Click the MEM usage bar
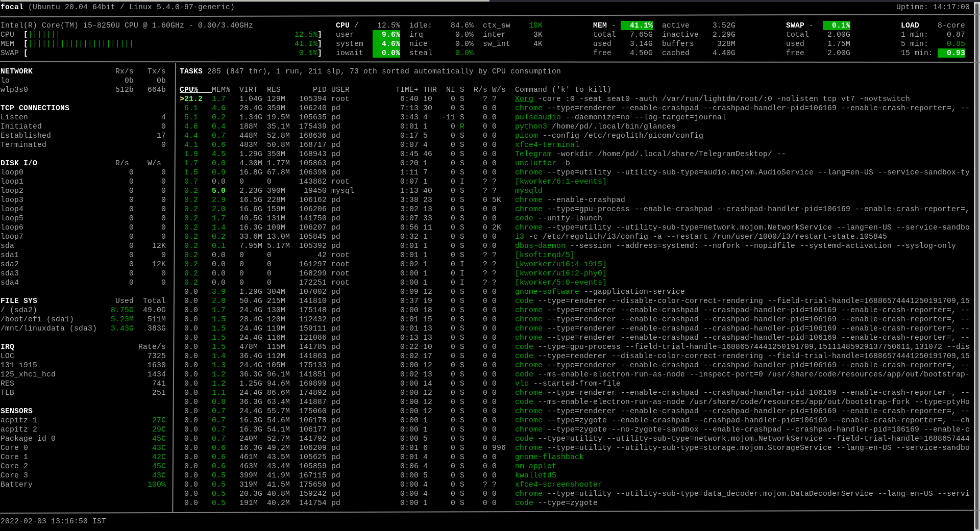 173,44
